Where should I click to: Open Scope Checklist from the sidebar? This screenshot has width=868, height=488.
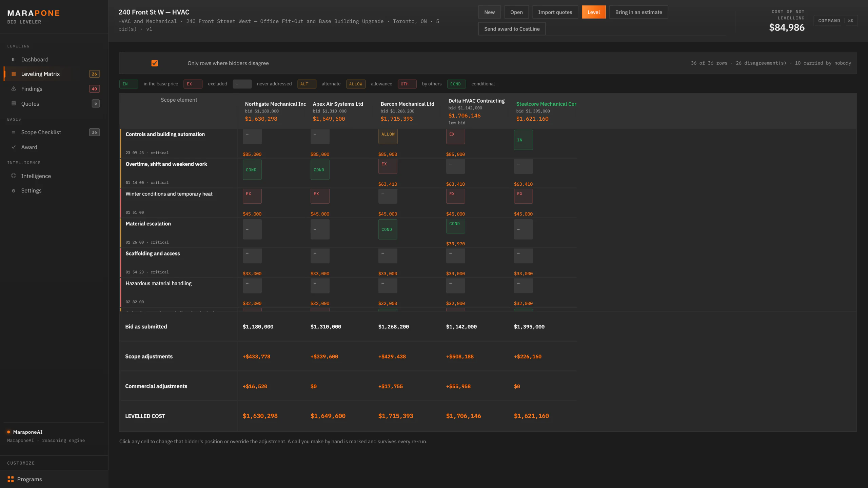tap(54, 133)
